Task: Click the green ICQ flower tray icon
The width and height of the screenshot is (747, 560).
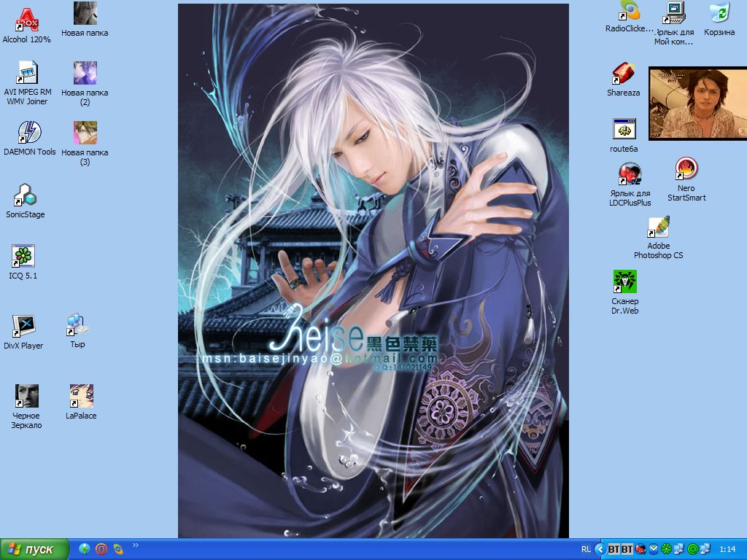Action: (x=667, y=550)
